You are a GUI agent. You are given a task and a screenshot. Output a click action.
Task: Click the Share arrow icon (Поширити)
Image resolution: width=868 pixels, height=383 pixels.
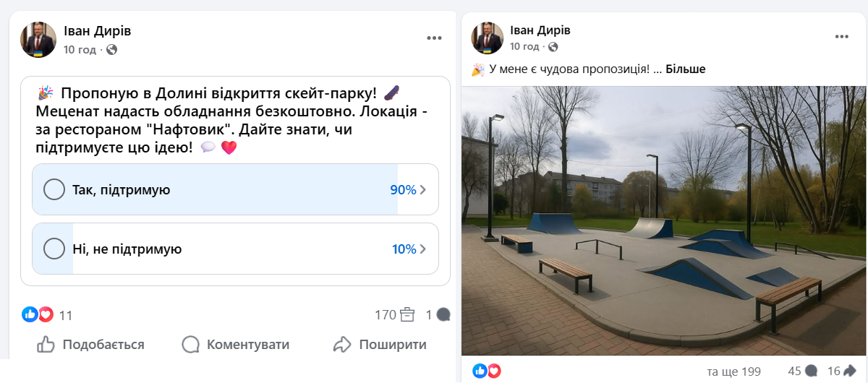(342, 344)
